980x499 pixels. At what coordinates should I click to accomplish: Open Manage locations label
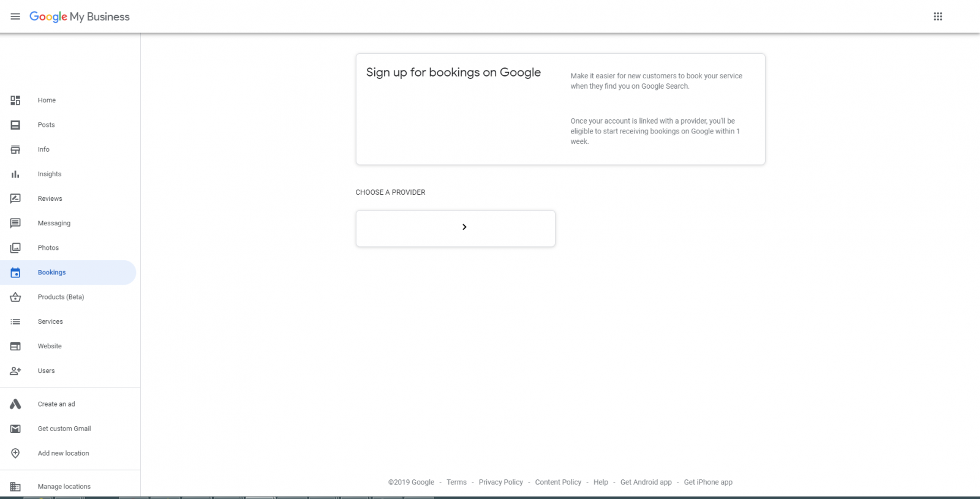pyautogui.click(x=64, y=487)
